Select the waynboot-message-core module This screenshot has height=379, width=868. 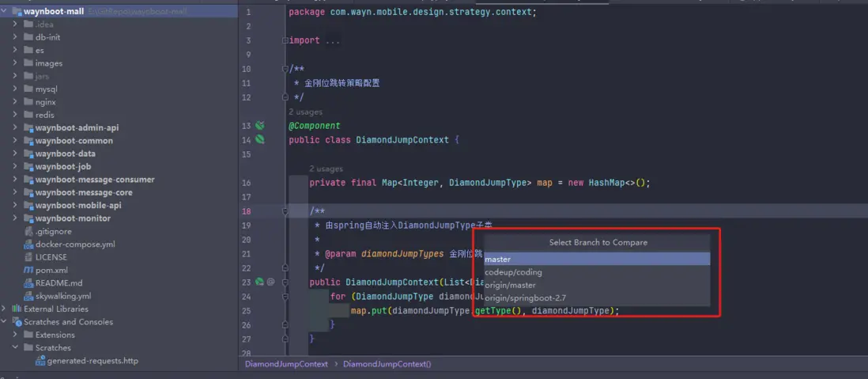click(84, 192)
